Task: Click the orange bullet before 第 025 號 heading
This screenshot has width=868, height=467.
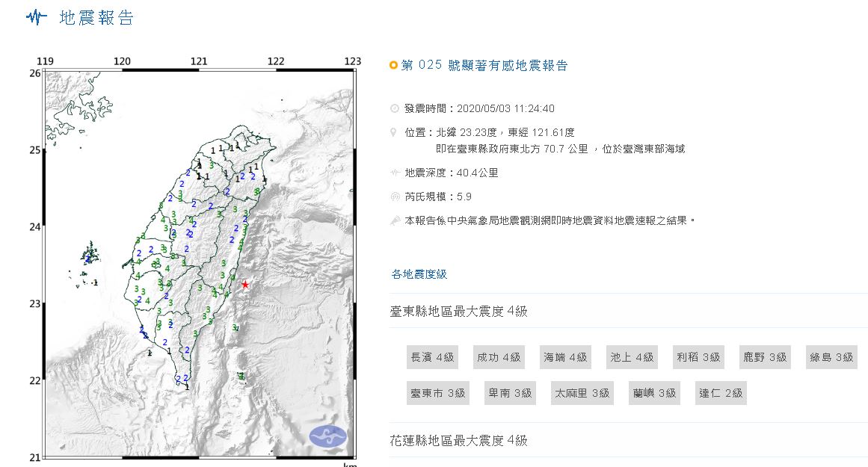Action: coord(393,65)
